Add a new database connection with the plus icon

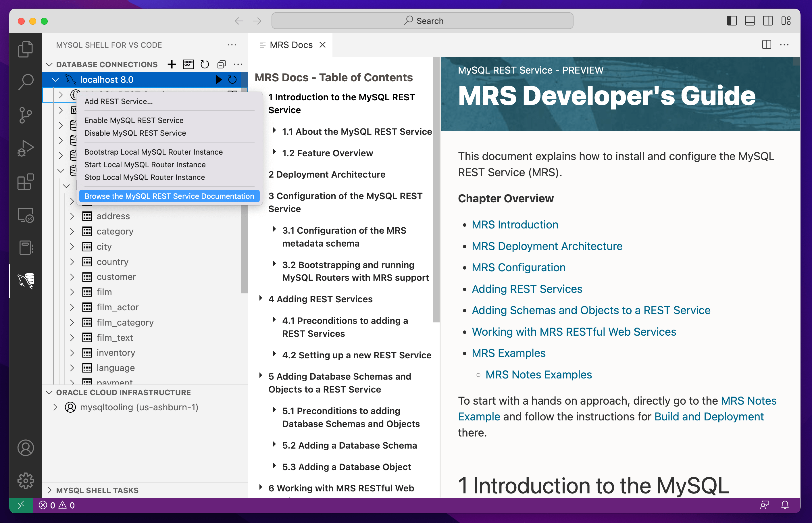click(172, 64)
